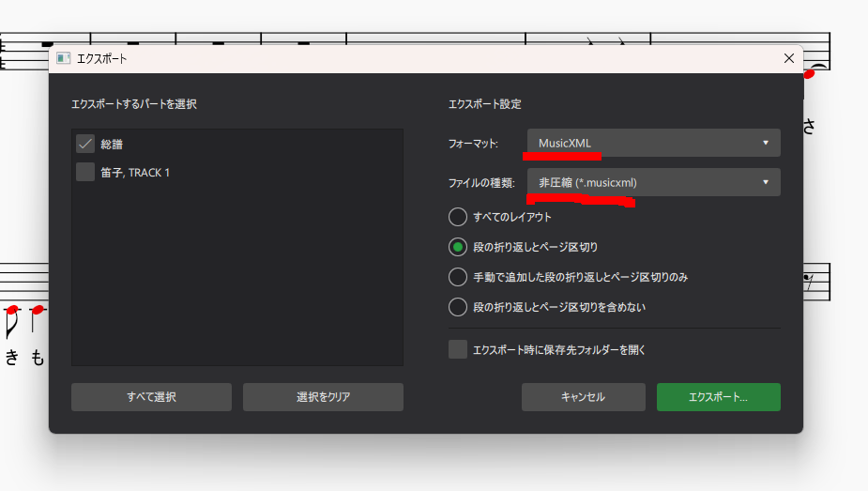This screenshot has height=491, width=868.
Task: Click the lyric き in the score
Action: (11, 358)
